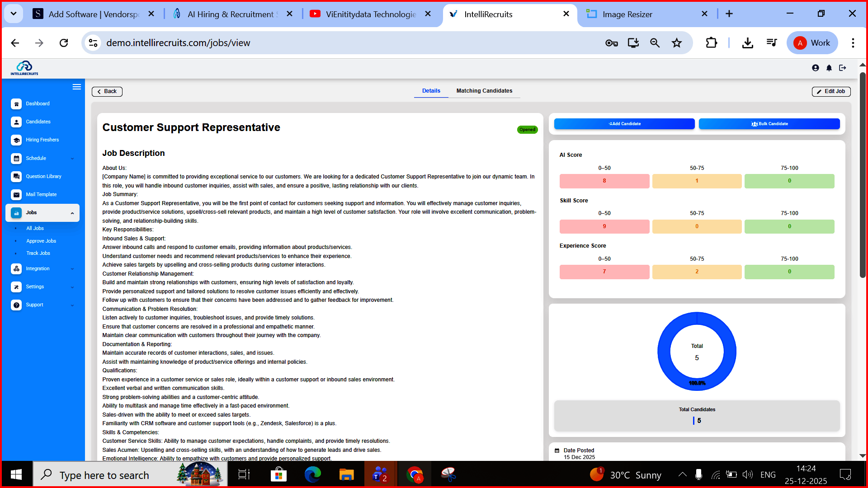Switch to Matching Candidates tab

click(484, 91)
